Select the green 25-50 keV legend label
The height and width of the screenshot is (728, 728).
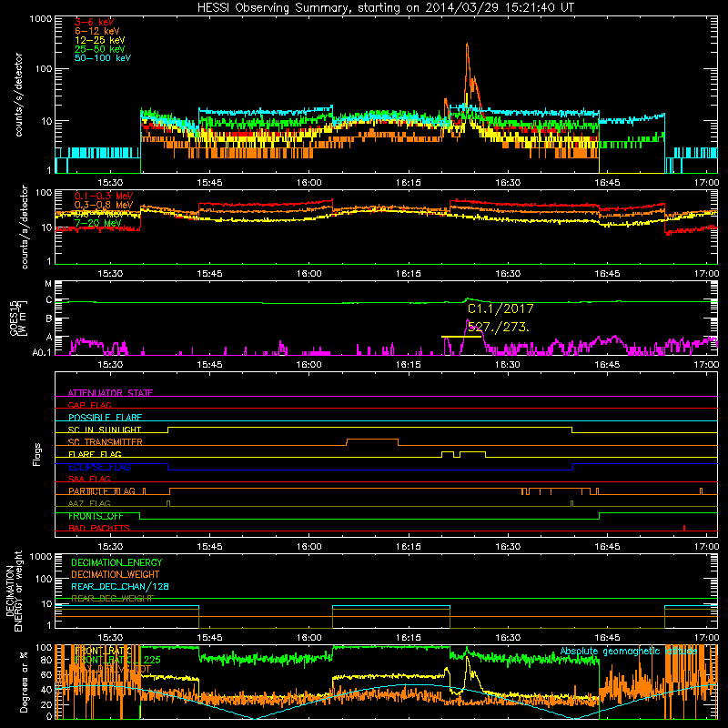[100, 49]
